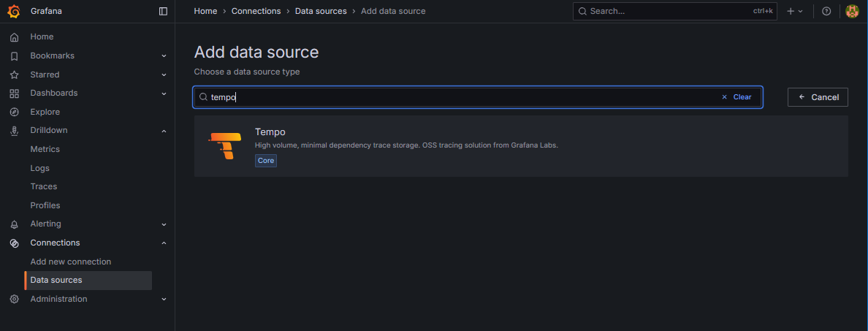Click the Administration gear icon
868x331 pixels.
click(14, 299)
